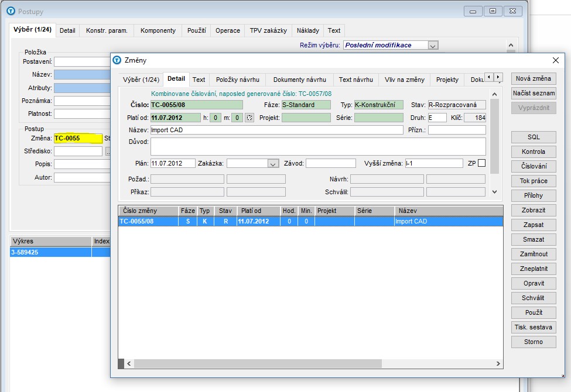This screenshot has width=571, height=392.
Task: Click Číslo změny column header
Action: 148,211
